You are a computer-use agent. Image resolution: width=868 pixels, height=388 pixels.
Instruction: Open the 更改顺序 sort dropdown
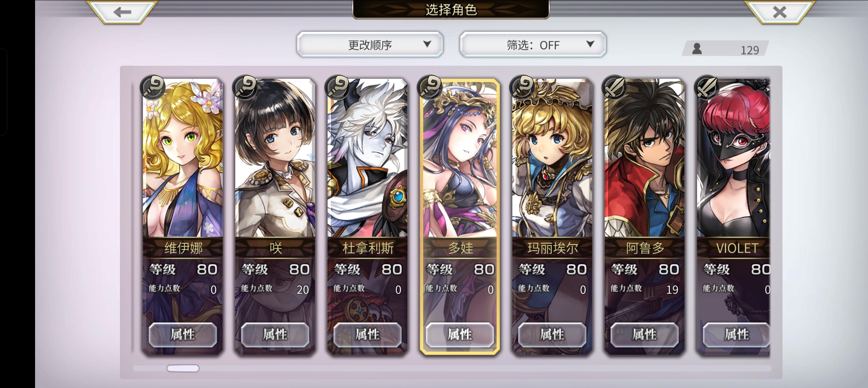(369, 44)
